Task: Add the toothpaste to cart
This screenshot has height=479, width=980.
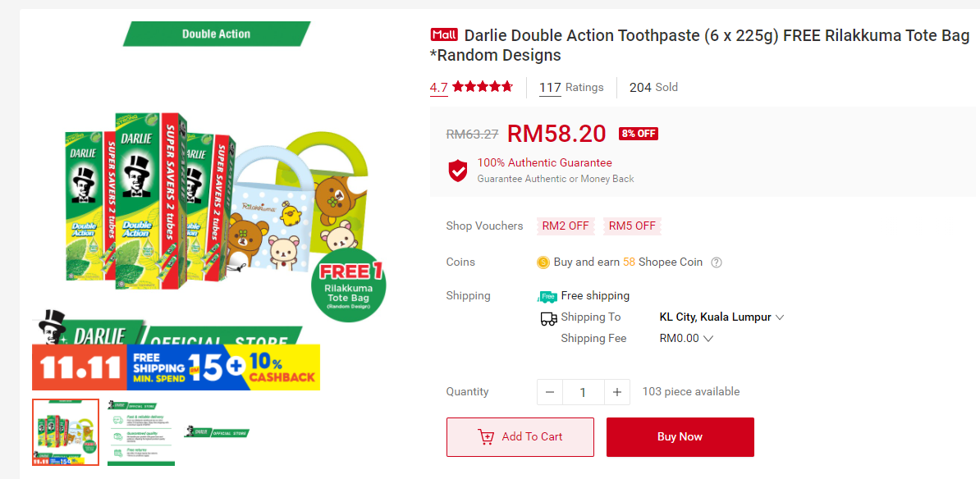Action: (520, 437)
